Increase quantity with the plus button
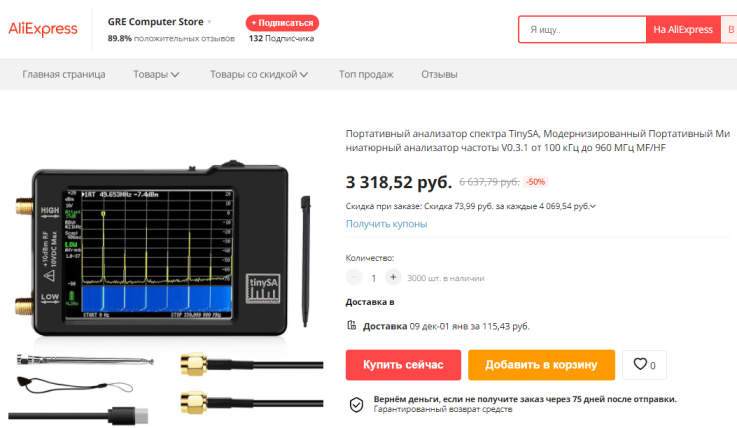Screen dimensions: 737x428 393,277
